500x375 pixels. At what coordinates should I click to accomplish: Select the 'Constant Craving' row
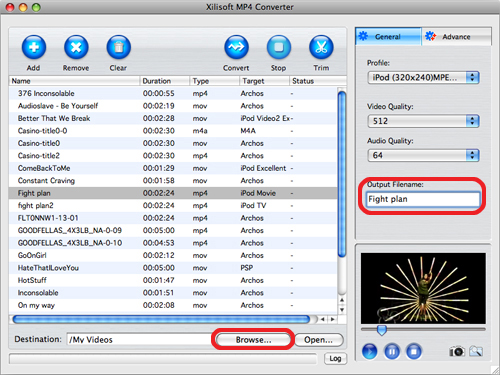pyautogui.click(x=173, y=181)
